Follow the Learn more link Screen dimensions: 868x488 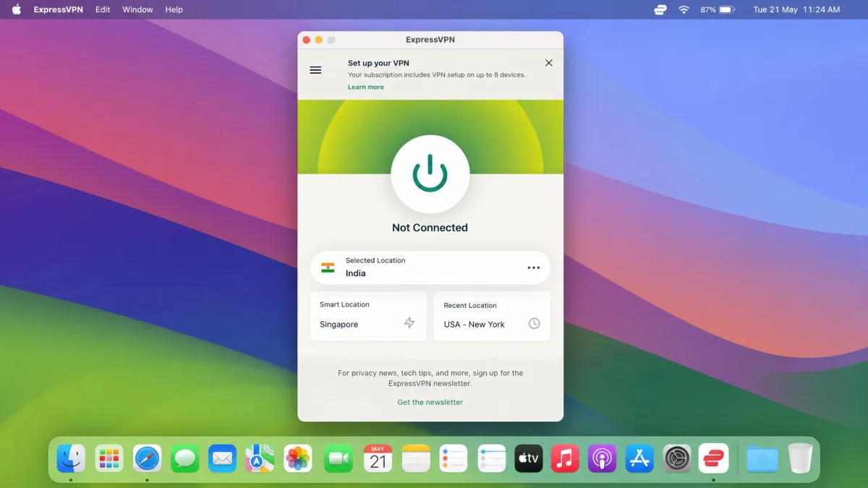[366, 87]
